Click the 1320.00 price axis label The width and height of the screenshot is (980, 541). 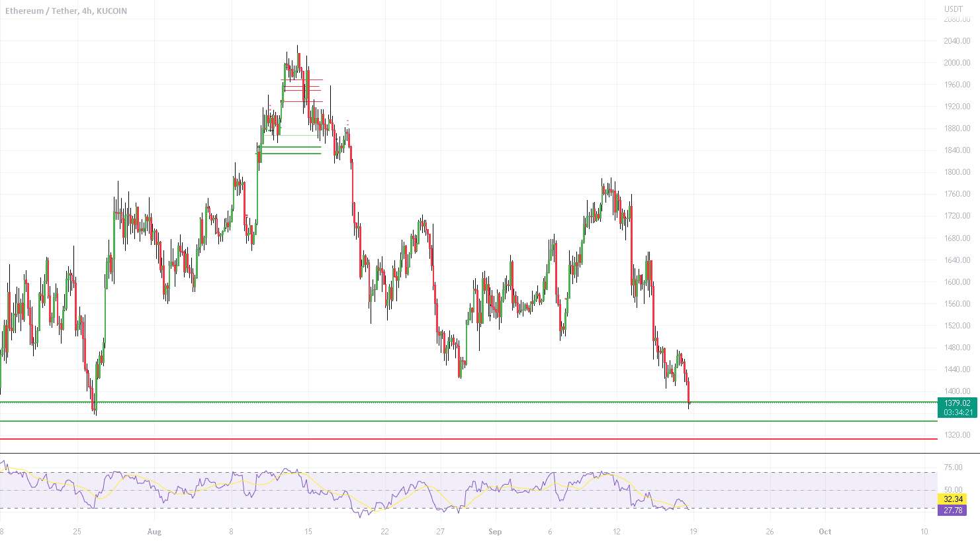[957, 435]
